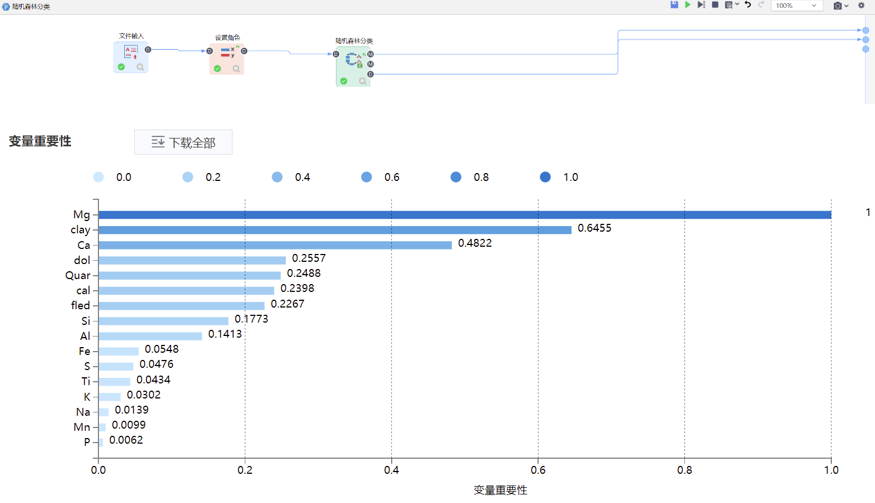Click magnifier on 随机森林分类 node
Screen dimensions: 875x503
click(362, 81)
